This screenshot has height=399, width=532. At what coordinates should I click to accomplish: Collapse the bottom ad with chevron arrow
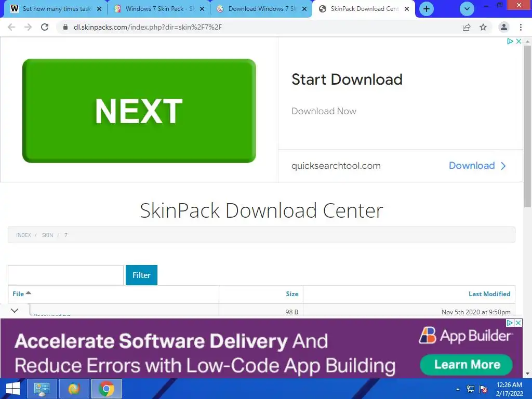[14, 311]
